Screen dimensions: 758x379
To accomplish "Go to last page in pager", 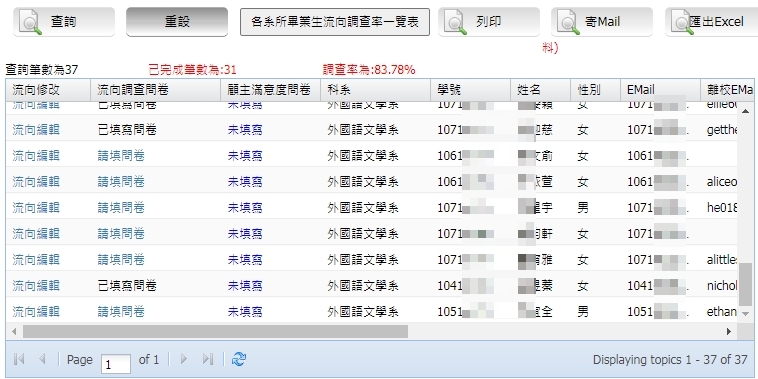I will click(208, 359).
